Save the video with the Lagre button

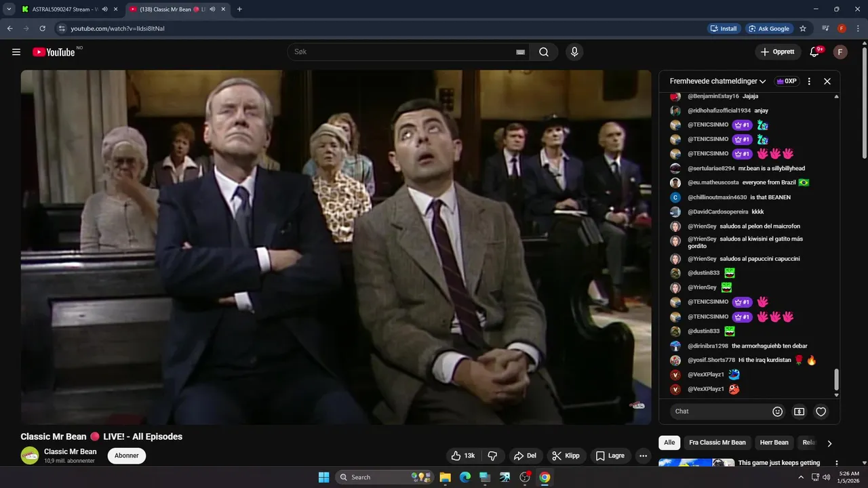pyautogui.click(x=610, y=456)
